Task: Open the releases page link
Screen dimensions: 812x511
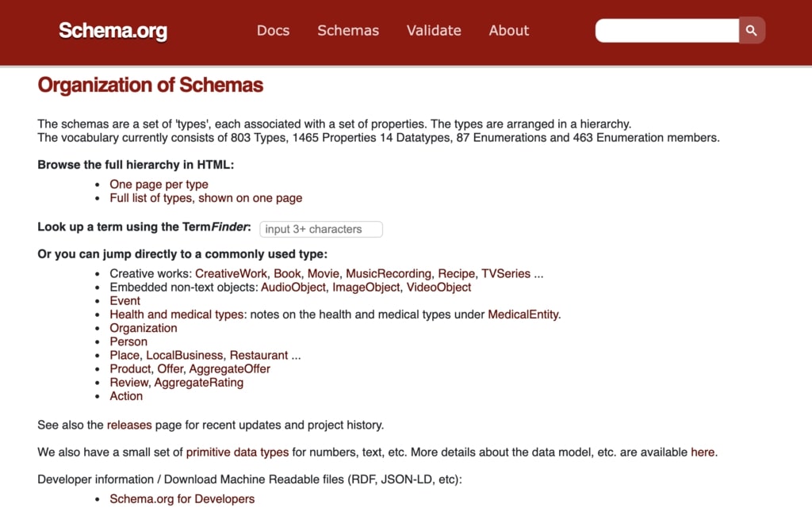Action: click(129, 425)
